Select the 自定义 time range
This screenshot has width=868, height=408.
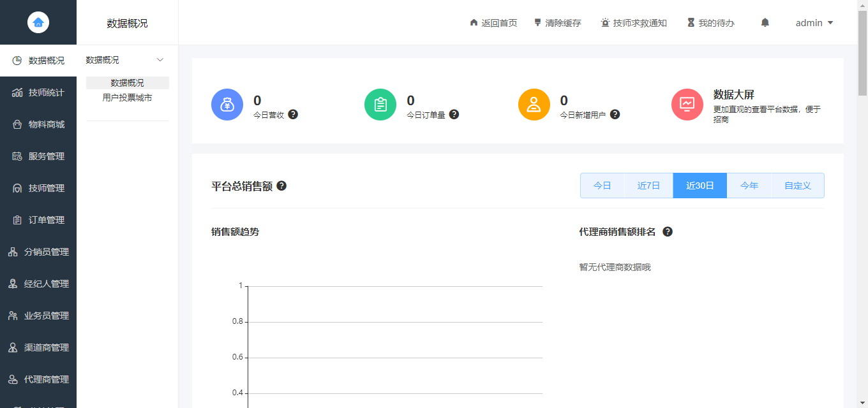[x=798, y=186]
